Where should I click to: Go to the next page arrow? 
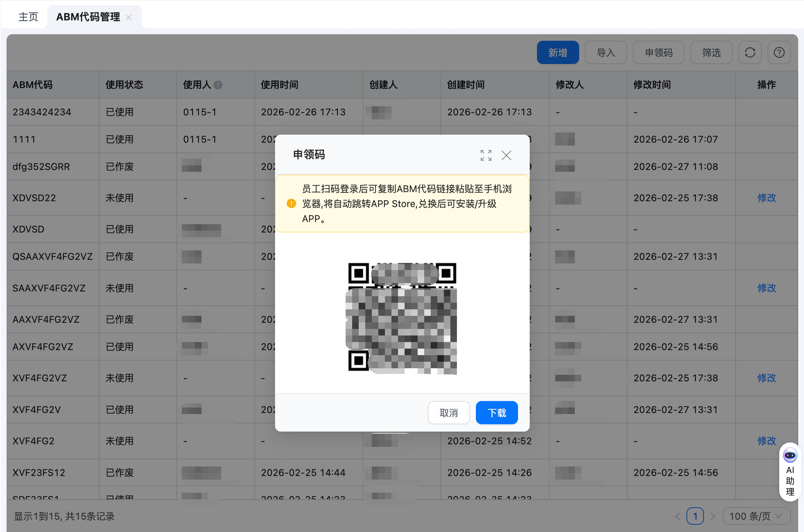(x=713, y=516)
